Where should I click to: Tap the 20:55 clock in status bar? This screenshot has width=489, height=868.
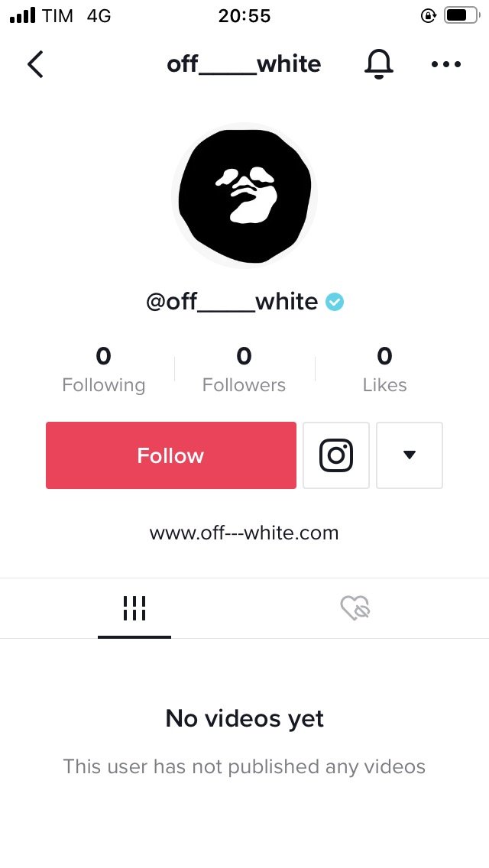[244, 15]
